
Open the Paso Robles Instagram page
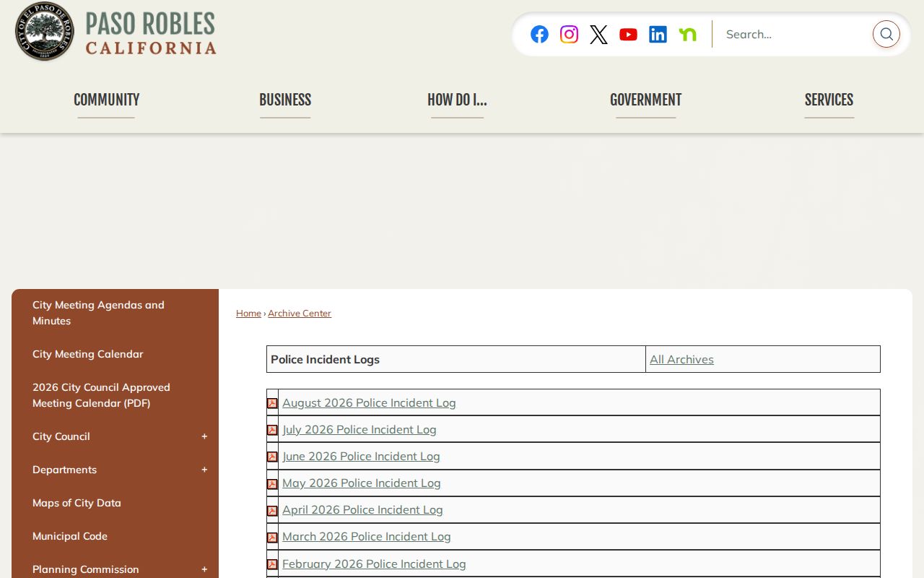[569, 34]
